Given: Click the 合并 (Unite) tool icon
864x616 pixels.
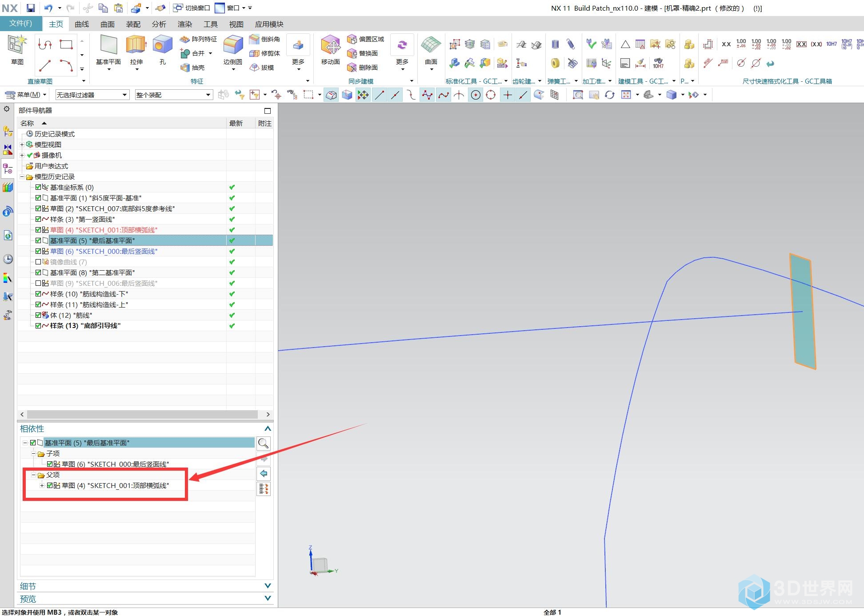Looking at the screenshot, I should tap(188, 52).
